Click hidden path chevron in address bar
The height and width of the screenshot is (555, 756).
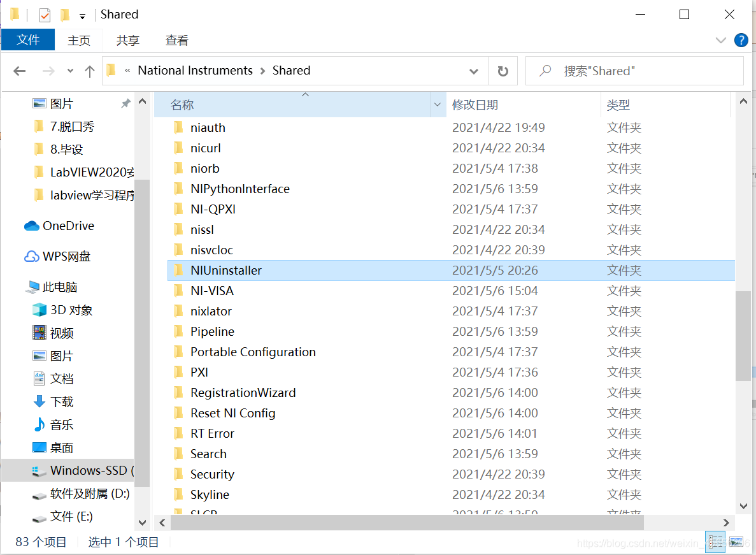pos(127,70)
